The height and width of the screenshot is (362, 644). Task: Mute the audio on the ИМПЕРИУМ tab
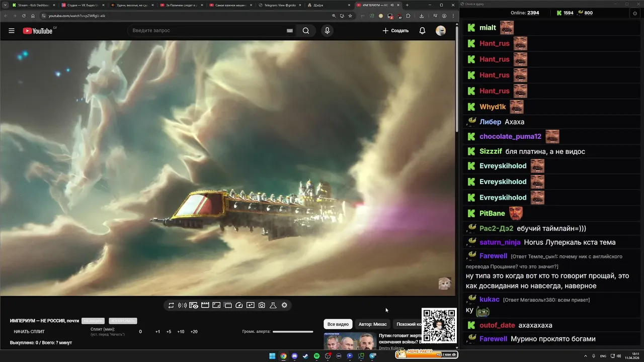point(392,5)
